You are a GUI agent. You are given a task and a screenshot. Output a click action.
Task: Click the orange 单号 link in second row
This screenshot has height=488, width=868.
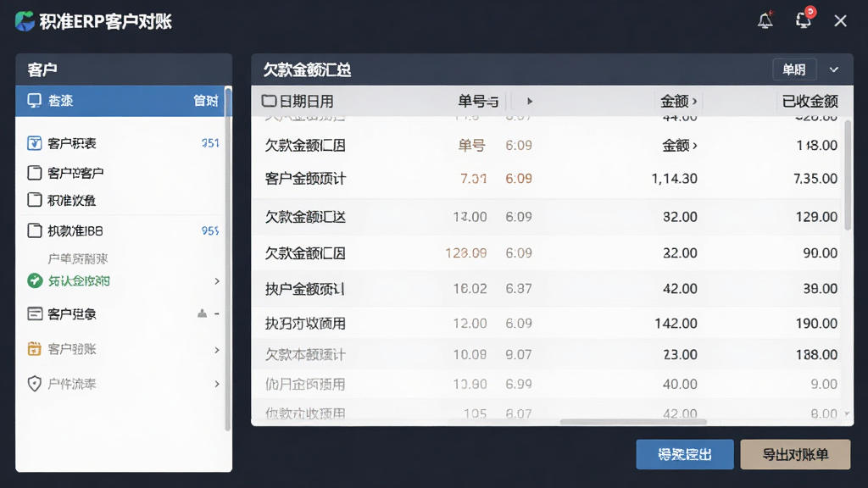(x=471, y=146)
